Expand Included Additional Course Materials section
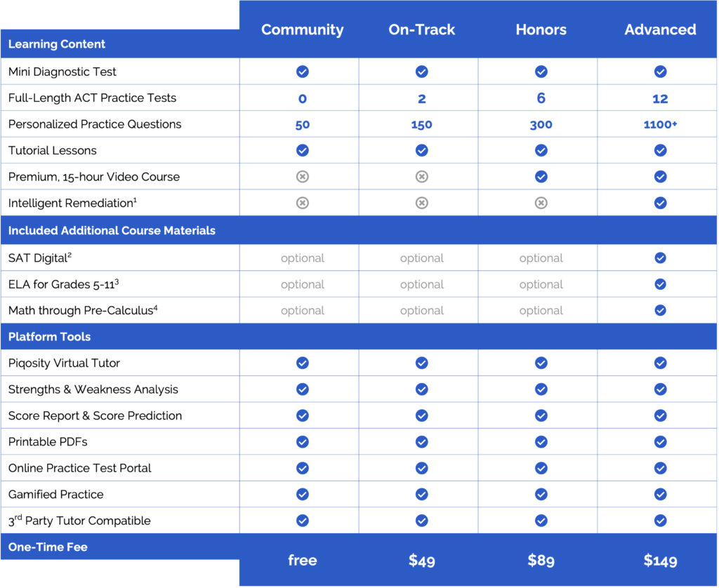 (x=112, y=230)
